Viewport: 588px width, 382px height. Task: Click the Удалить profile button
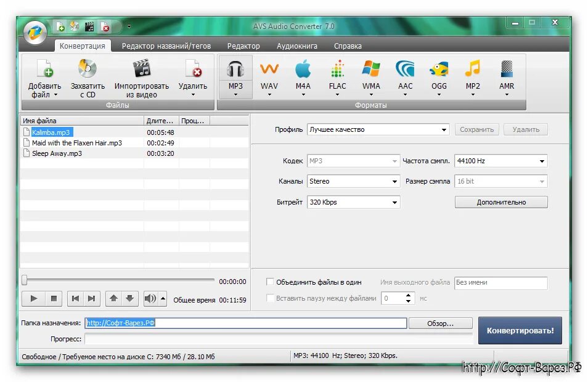pyautogui.click(x=526, y=130)
